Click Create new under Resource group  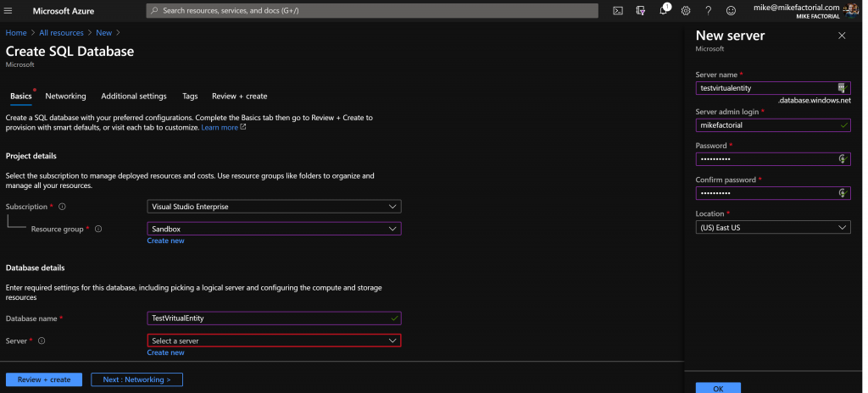165,241
